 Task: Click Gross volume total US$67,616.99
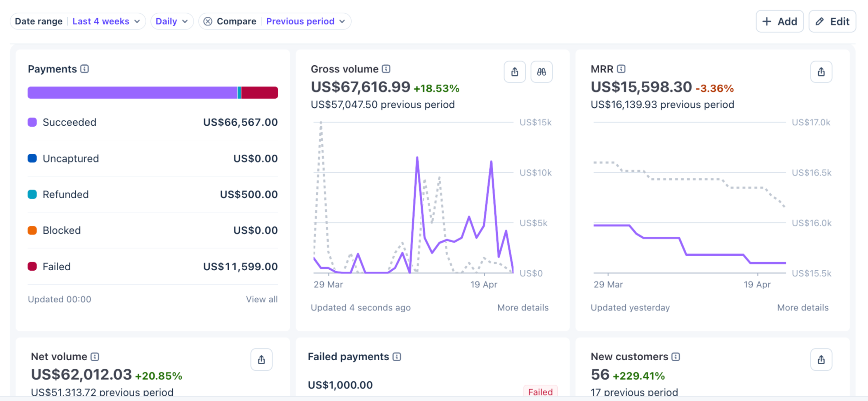pyautogui.click(x=361, y=87)
